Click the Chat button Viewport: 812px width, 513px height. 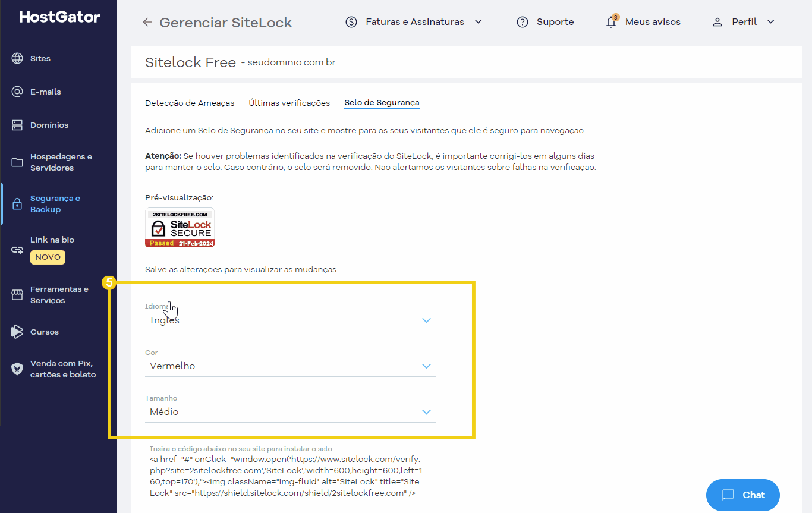(x=743, y=495)
